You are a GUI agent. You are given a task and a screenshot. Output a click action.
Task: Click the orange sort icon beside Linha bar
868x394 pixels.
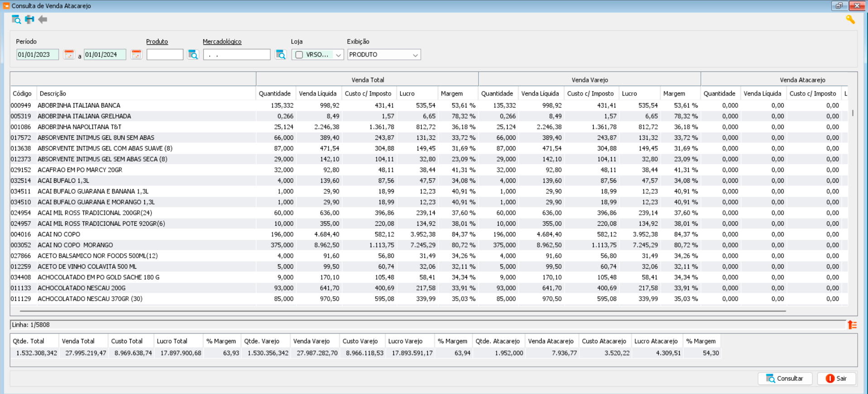[x=852, y=325]
